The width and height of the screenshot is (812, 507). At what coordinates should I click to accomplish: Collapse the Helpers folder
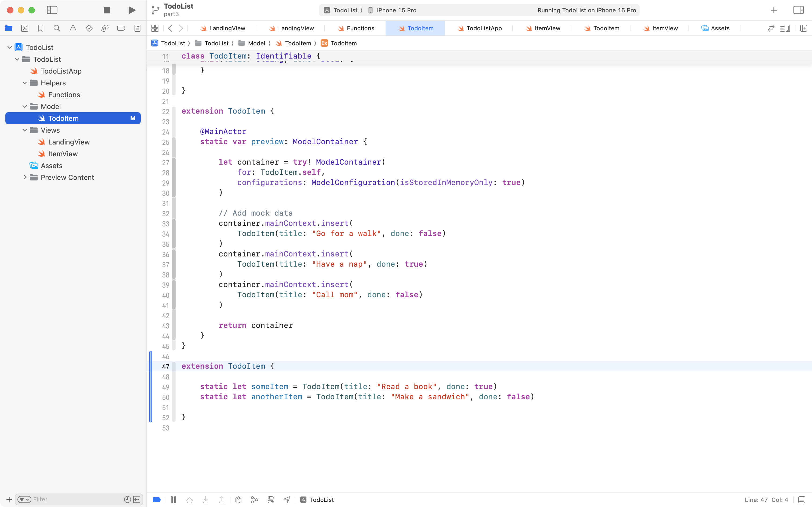pyautogui.click(x=25, y=83)
